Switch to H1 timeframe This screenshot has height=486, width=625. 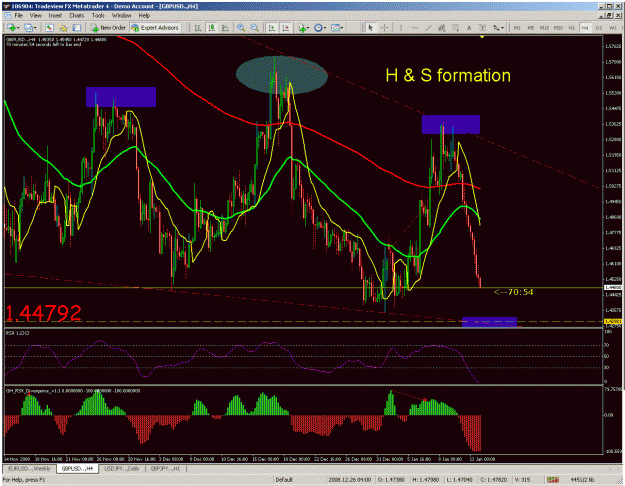coord(572,28)
